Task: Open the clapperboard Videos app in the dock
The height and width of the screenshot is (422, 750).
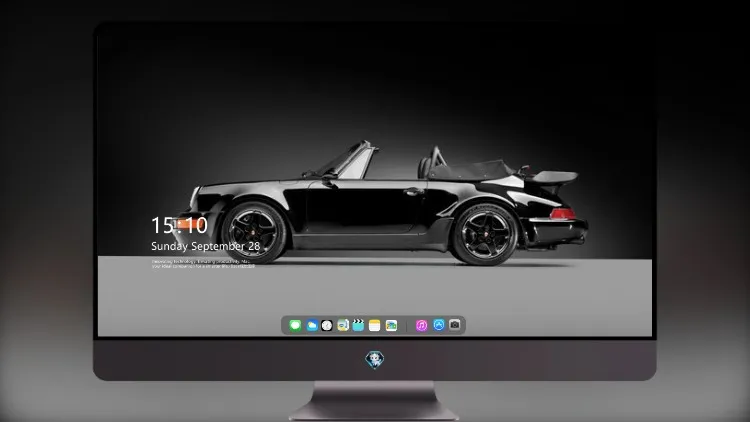Action: (x=358, y=325)
